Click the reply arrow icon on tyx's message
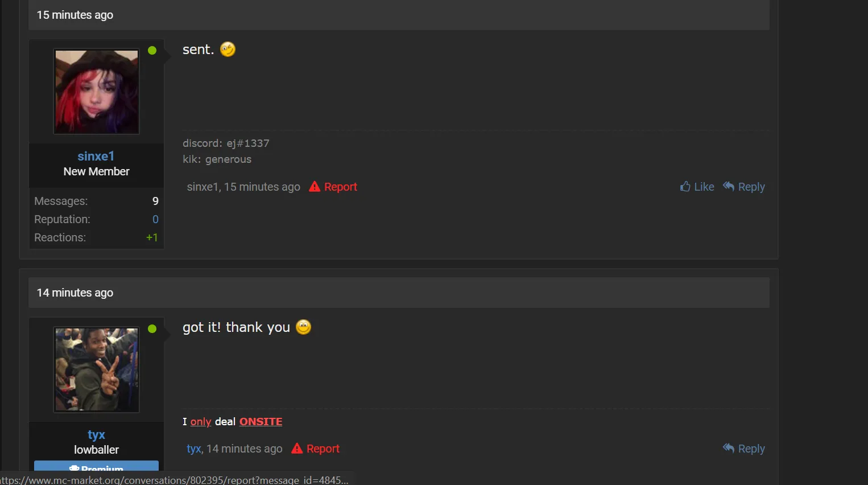 pyautogui.click(x=729, y=448)
